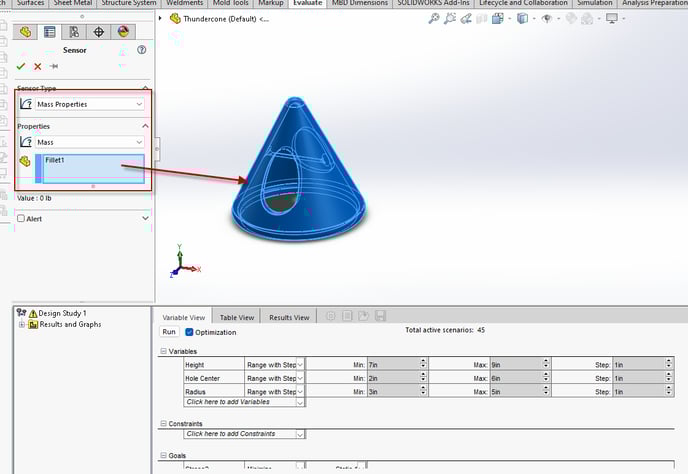Click the Height Min 7in field
This screenshot has height=474, width=688.
click(394, 365)
